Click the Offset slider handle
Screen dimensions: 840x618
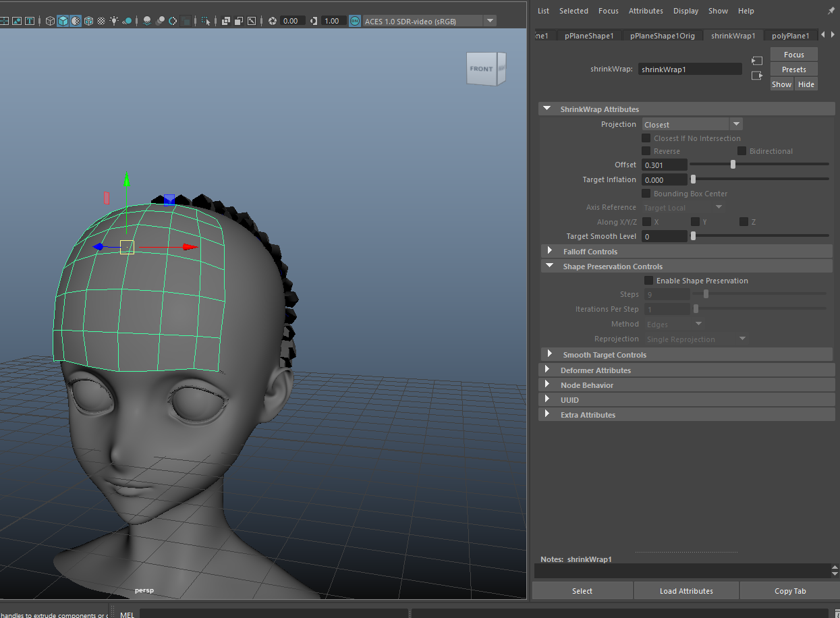(x=733, y=164)
